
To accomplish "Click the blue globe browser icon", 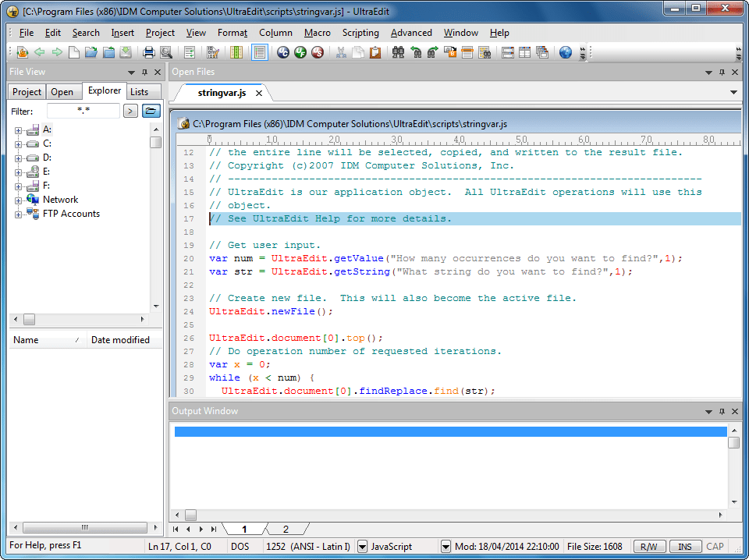I will click(x=566, y=53).
